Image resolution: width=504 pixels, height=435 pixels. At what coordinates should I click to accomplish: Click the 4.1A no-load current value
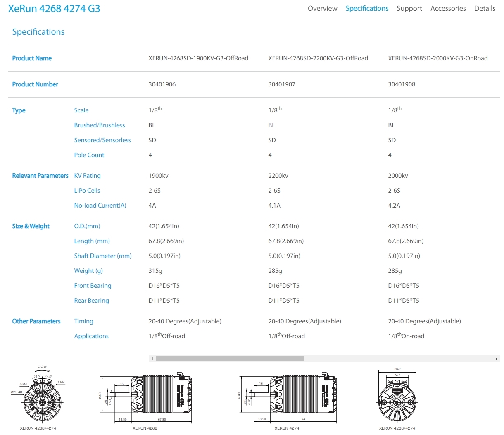274,206
